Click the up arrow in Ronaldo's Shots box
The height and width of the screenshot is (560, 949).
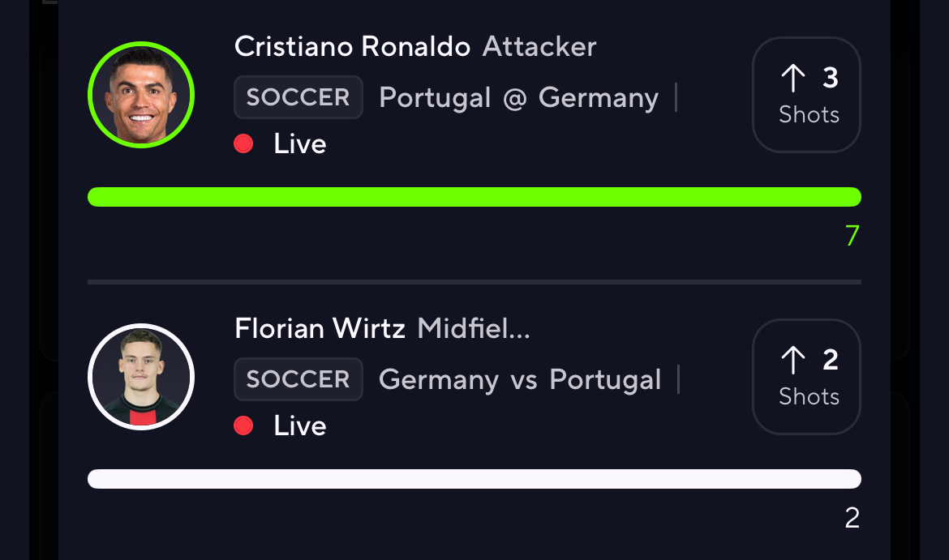point(792,79)
